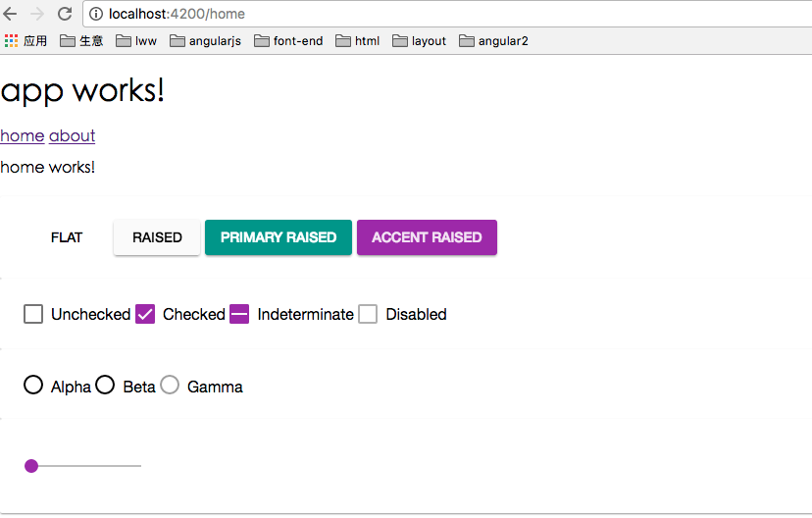Uncheck the Checked checkbox
The height and width of the screenshot is (518, 812).
145,314
